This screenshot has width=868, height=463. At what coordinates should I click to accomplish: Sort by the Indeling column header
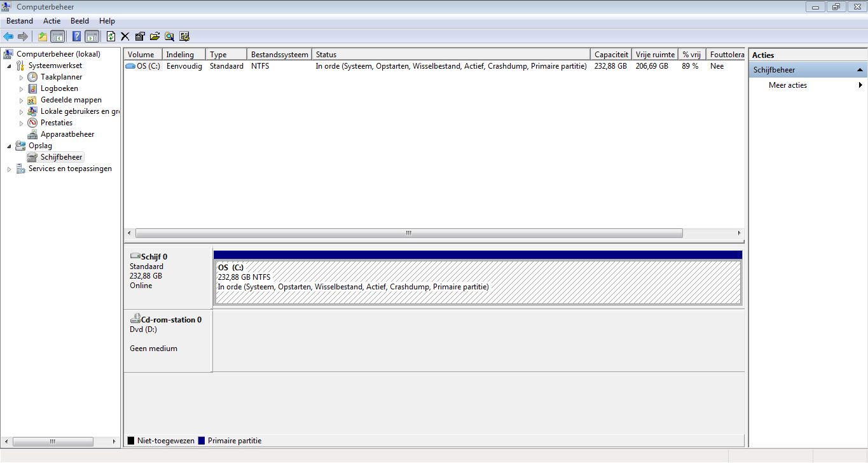click(184, 55)
